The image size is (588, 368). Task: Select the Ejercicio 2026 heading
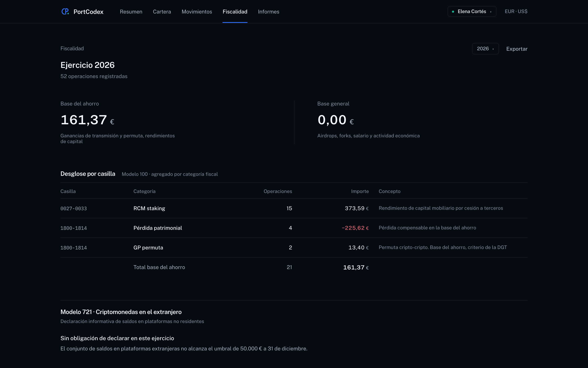coord(87,65)
